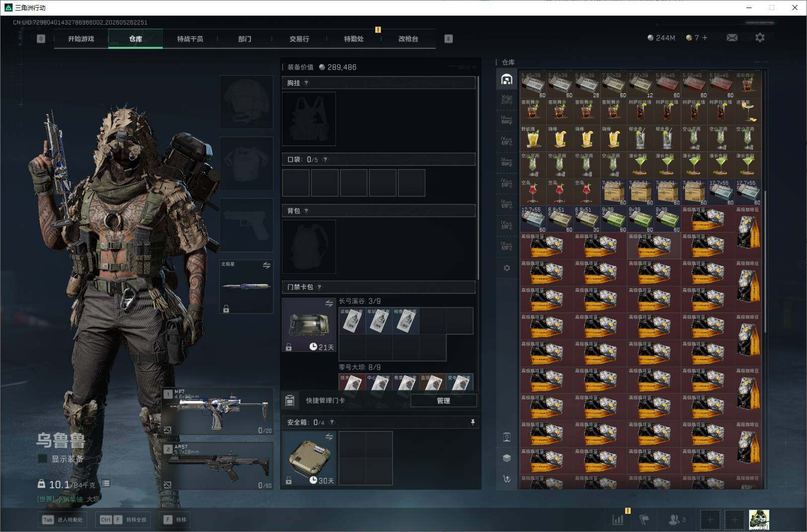Select the first 空岛 cocktail item

click(533, 192)
